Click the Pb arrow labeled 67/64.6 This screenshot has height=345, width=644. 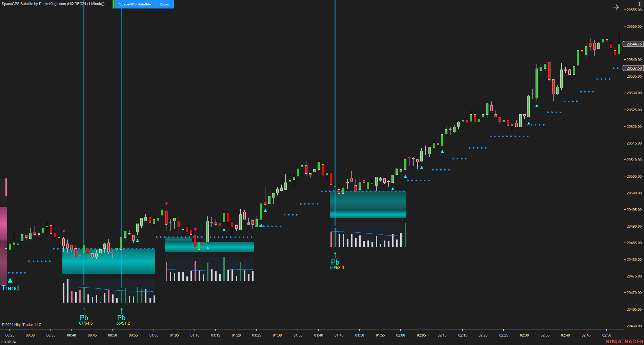(84, 311)
